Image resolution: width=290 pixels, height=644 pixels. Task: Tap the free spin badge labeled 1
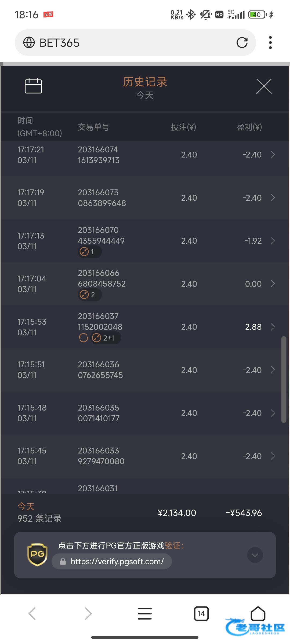[x=89, y=252]
